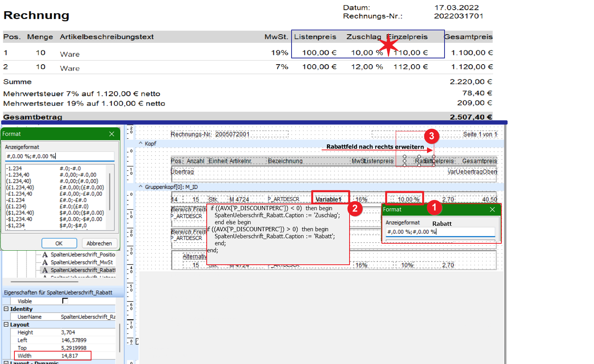This screenshot has height=364, width=594.
Task: Select the Gesamtpreis column header in designer
Action: pyautogui.click(x=480, y=161)
